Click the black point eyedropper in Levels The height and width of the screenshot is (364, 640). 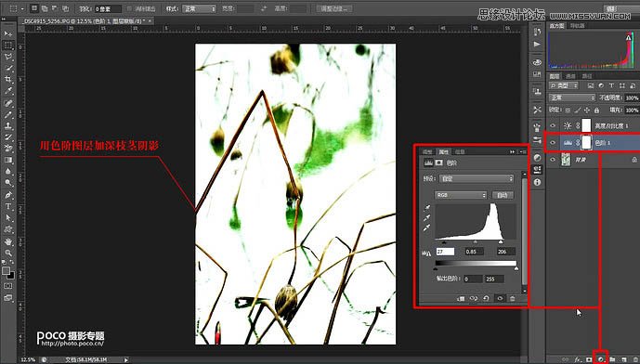427,208
